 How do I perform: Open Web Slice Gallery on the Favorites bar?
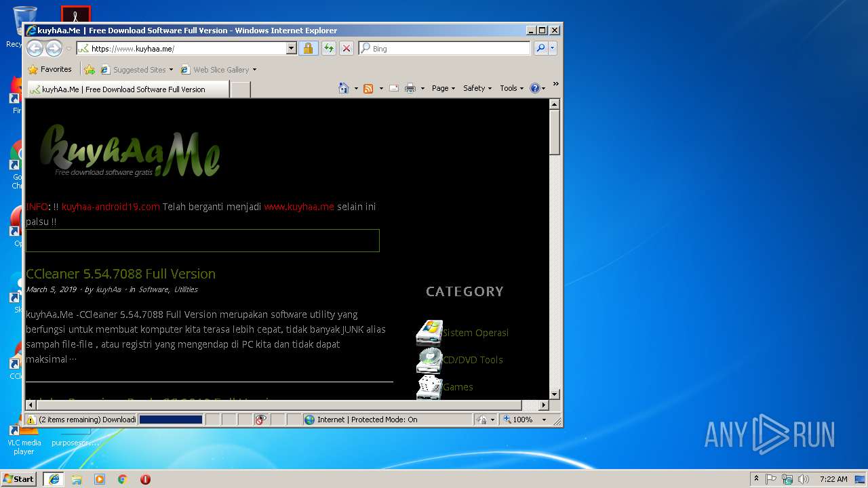pos(218,69)
